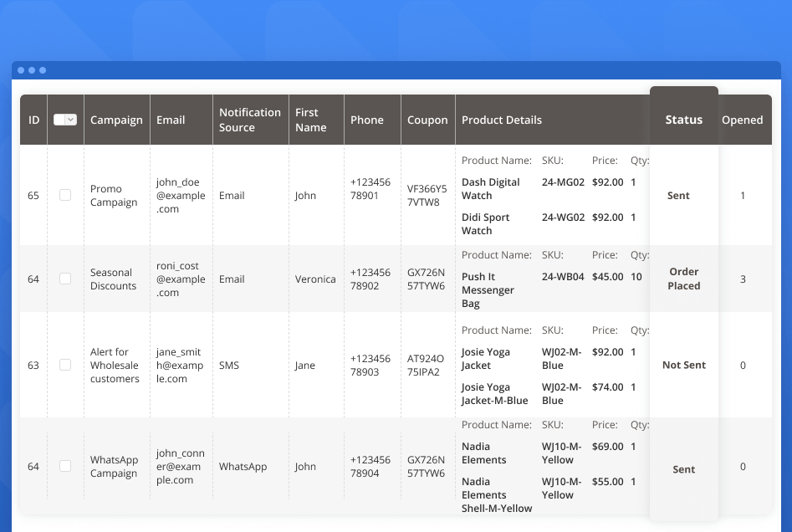The image size is (792, 532).
Task: Click the first dot in window title bar
Action: [x=21, y=70]
